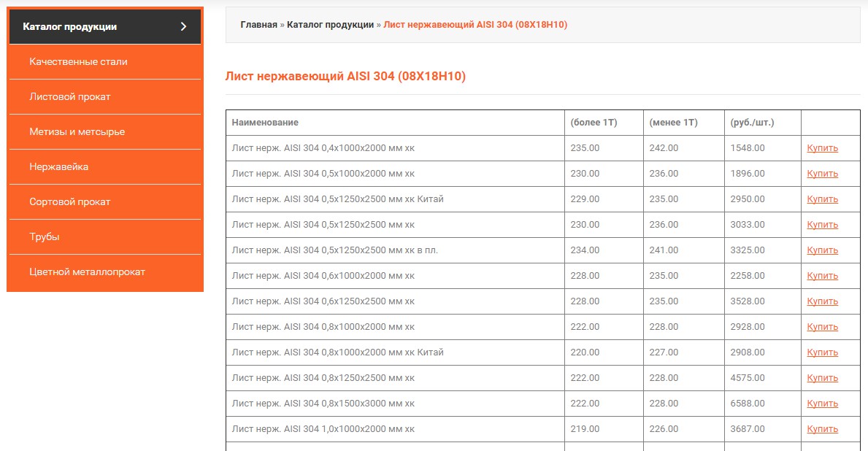Buy AISI 304 1,0x1000x2000 sheet
Screen dimensions: 868x451
pos(822,429)
